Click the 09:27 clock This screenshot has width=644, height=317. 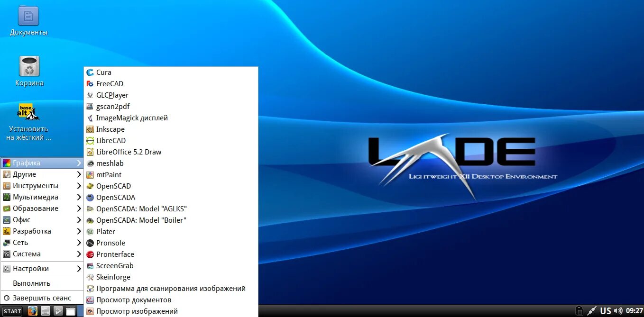pos(634,311)
